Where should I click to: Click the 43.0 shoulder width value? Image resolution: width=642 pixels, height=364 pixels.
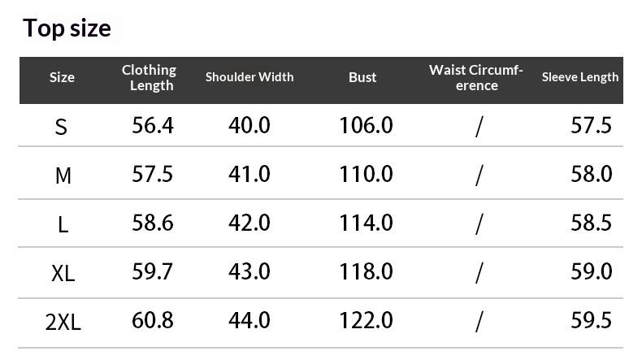pos(249,271)
